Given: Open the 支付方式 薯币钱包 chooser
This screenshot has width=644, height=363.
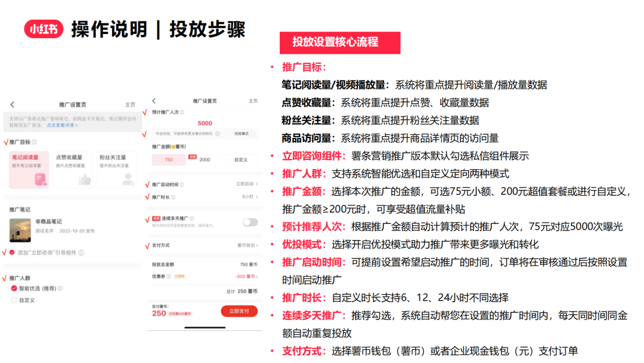Looking at the screenshot, I should pos(205,245).
